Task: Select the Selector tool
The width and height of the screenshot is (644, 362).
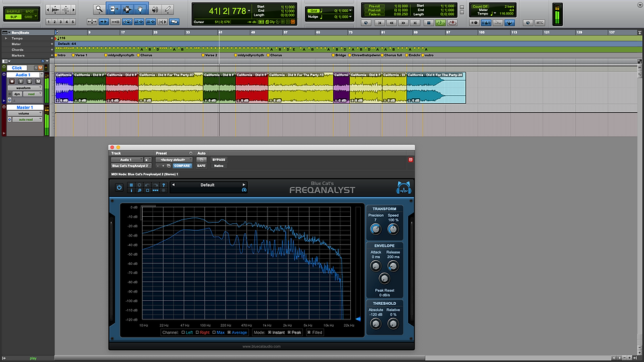Action: pyautogui.click(x=127, y=9)
